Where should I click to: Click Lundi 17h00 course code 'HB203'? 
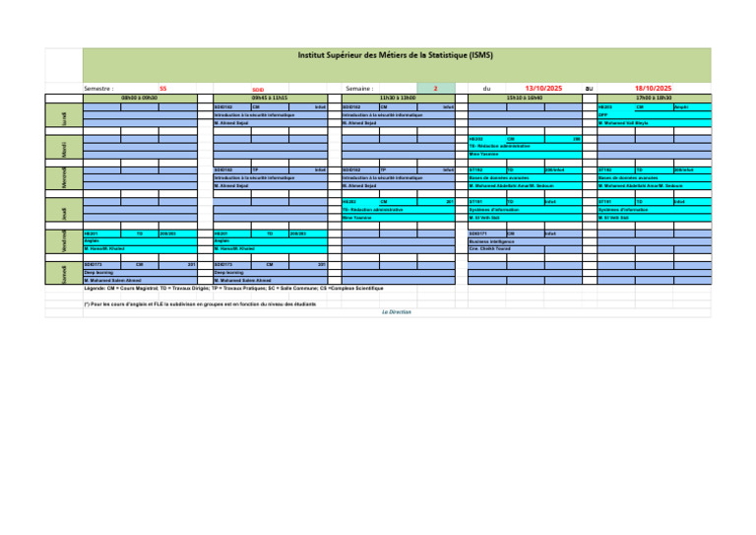coord(616,107)
